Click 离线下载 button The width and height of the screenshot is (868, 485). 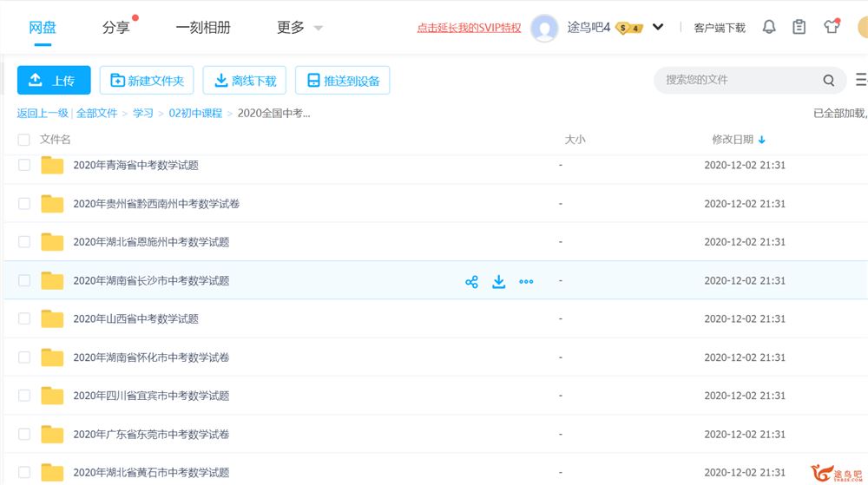point(244,80)
